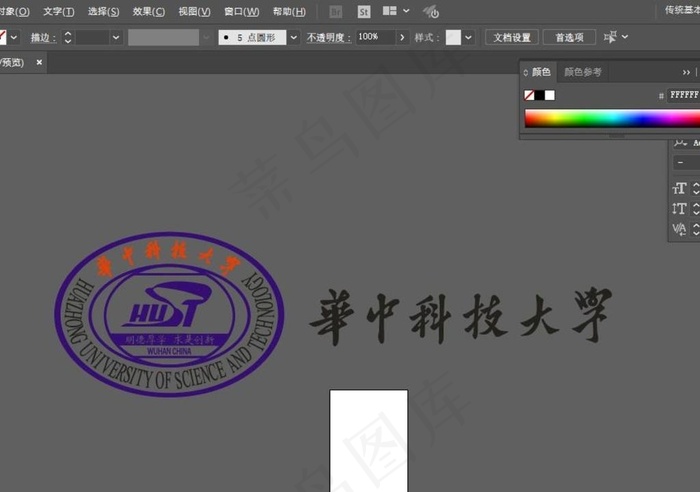This screenshot has width=700, height=492.
Task: Select the HUST oval university emblem on canvas
Action: 169,314
